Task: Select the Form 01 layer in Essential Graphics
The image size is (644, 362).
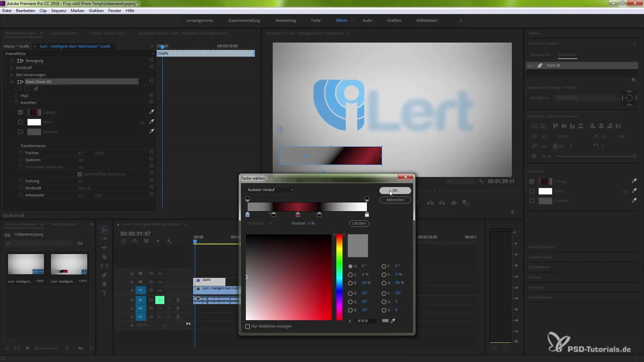Action: [x=582, y=65]
